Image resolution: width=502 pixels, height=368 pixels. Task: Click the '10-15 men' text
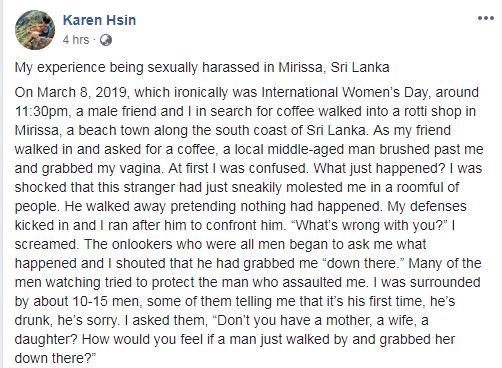[105, 301]
